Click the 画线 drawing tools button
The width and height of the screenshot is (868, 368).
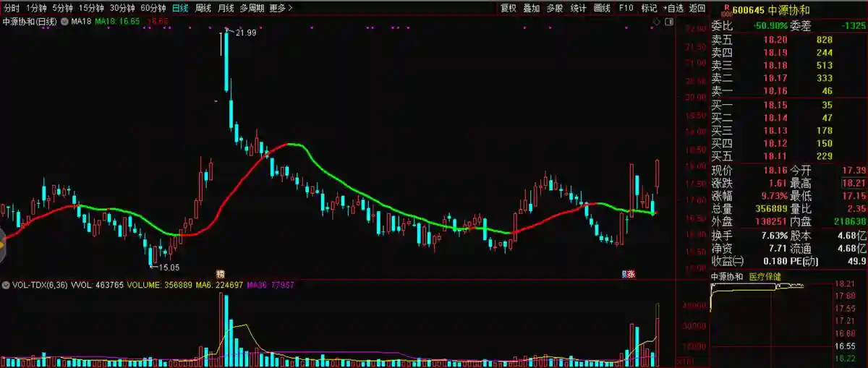coord(602,8)
